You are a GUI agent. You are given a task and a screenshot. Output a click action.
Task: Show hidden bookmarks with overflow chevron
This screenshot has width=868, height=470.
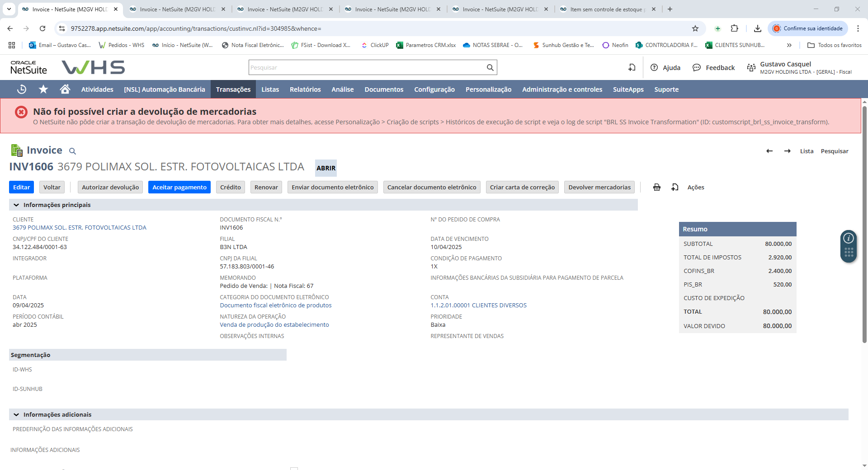pyautogui.click(x=789, y=45)
